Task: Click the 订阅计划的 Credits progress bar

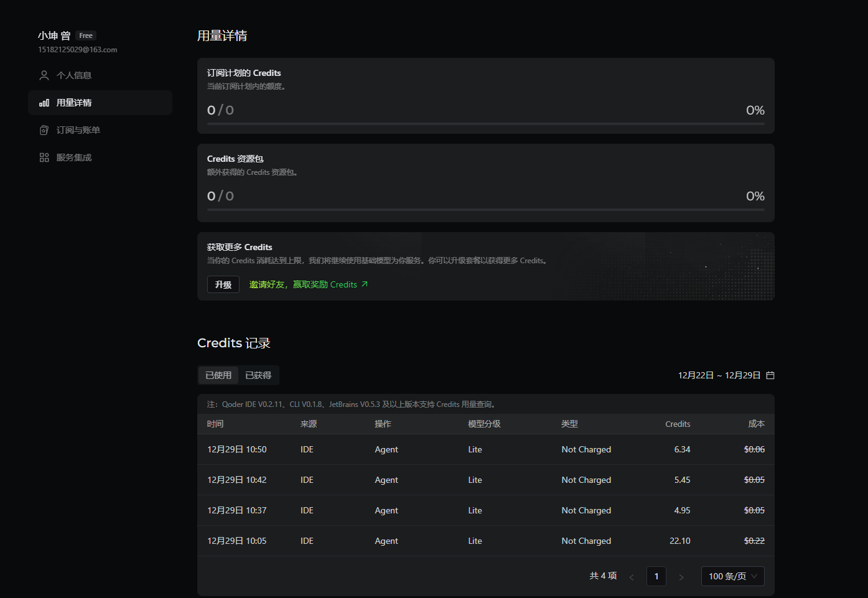Action: click(485, 124)
